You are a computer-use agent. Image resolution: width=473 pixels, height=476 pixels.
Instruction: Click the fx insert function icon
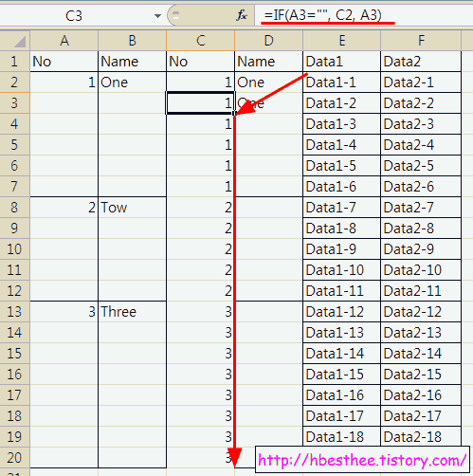tap(242, 15)
